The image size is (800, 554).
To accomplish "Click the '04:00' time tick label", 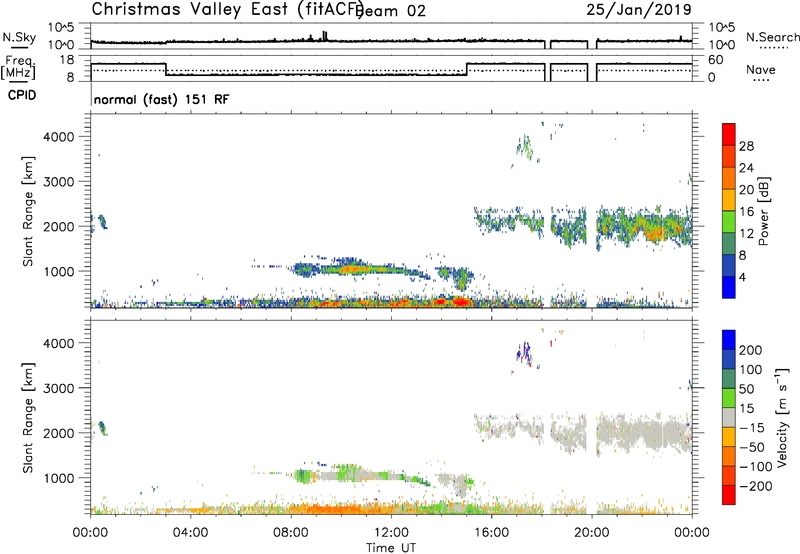I will [x=191, y=533].
